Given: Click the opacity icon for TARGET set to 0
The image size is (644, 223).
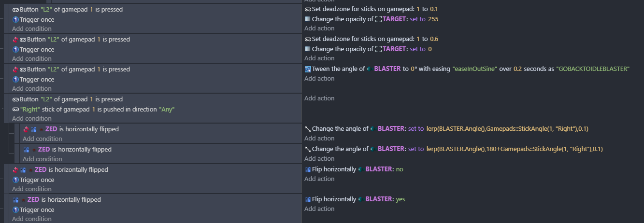Looking at the screenshot, I should 308,49.
